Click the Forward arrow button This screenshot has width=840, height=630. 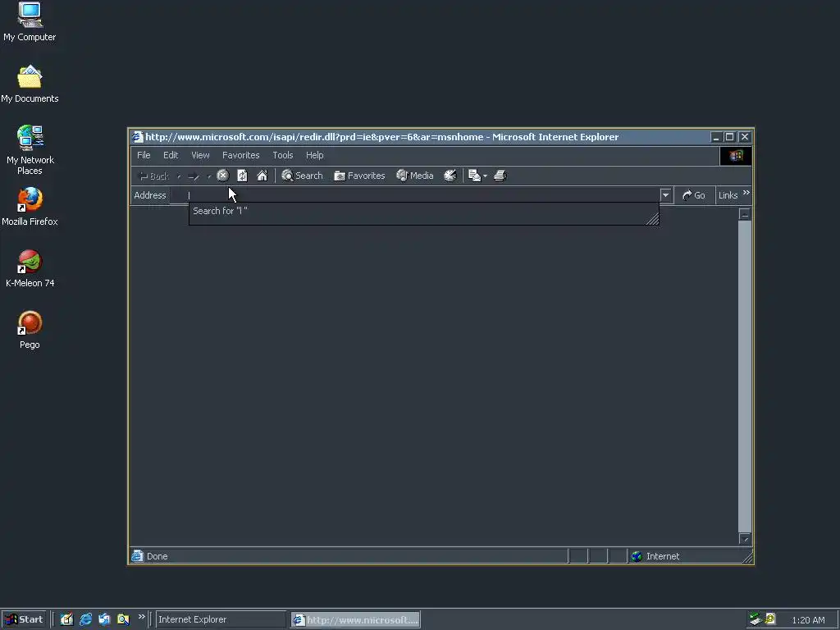194,176
